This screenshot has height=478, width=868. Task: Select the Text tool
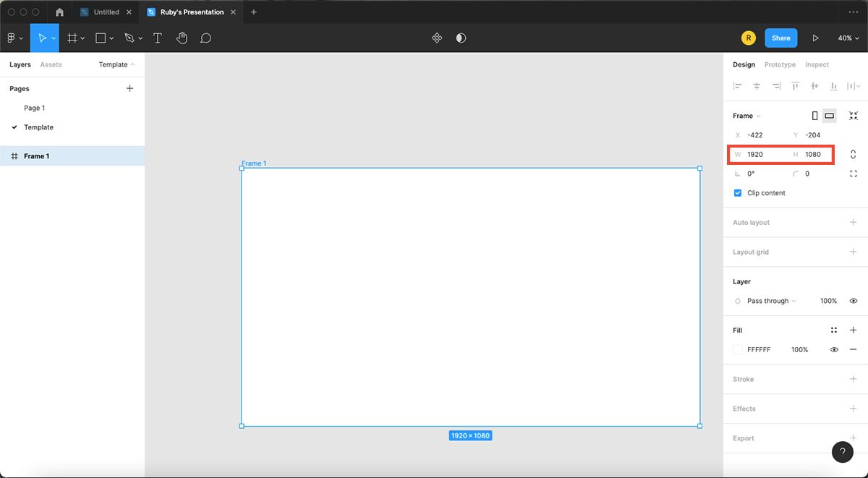point(158,38)
